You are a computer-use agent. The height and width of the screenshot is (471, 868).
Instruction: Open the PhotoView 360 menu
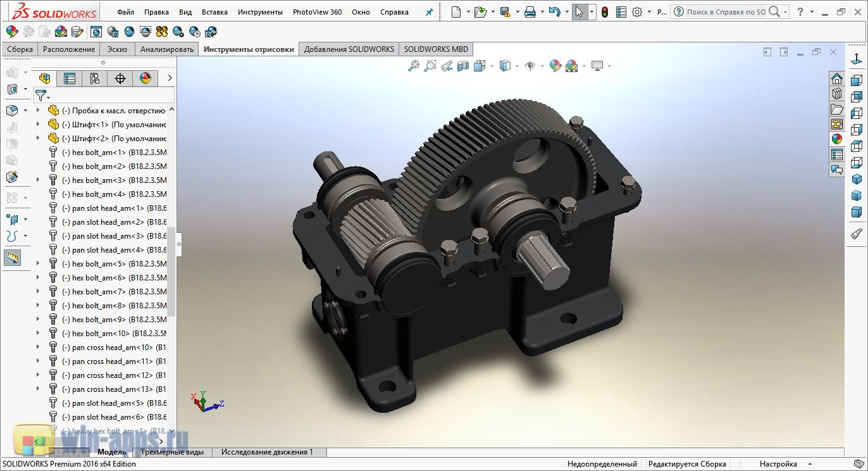(x=317, y=12)
